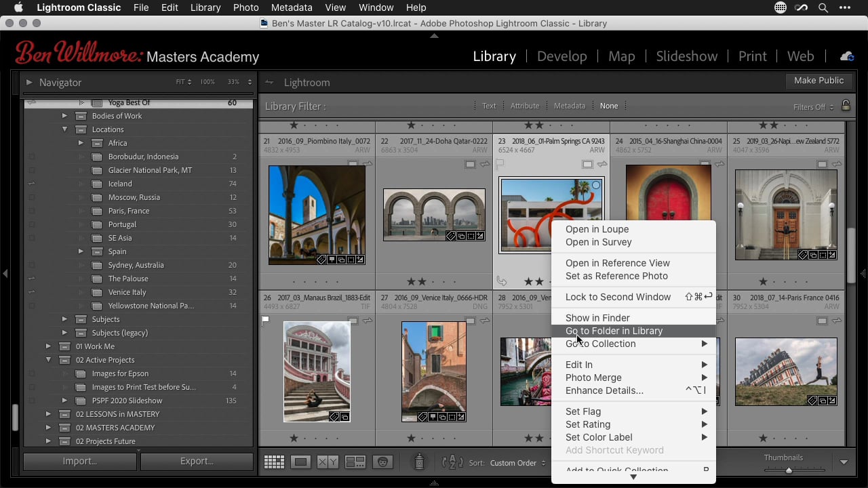Click the Make Public button
The image size is (868, 488).
coord(818,80)
